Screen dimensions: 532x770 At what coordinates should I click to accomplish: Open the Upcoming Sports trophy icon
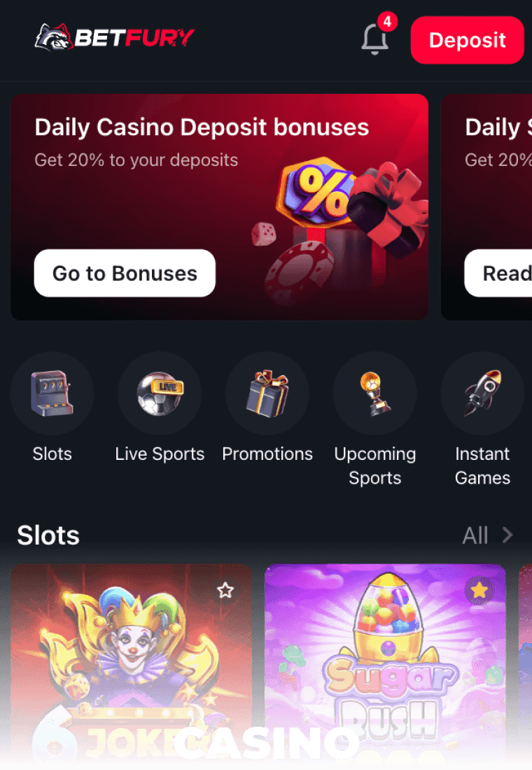click(x=374, y=393)
